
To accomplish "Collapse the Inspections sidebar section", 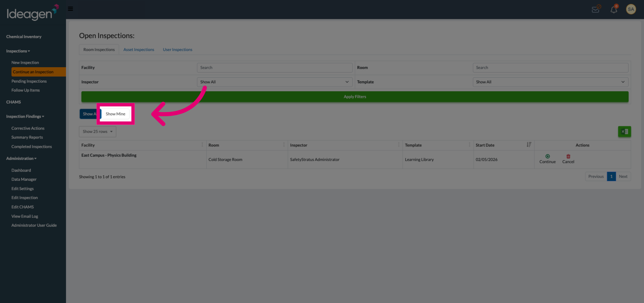I will click(x=18, y=51).
